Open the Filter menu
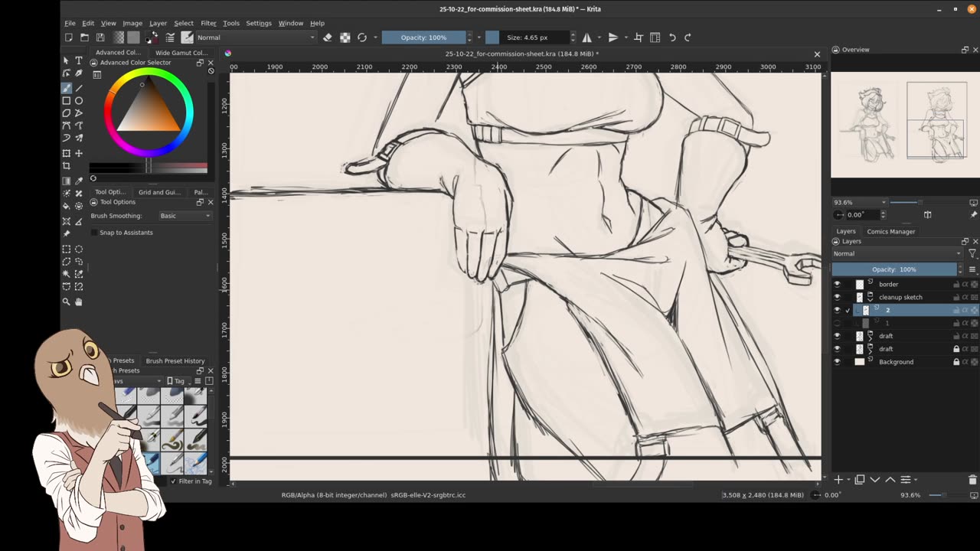 [208, 23]
